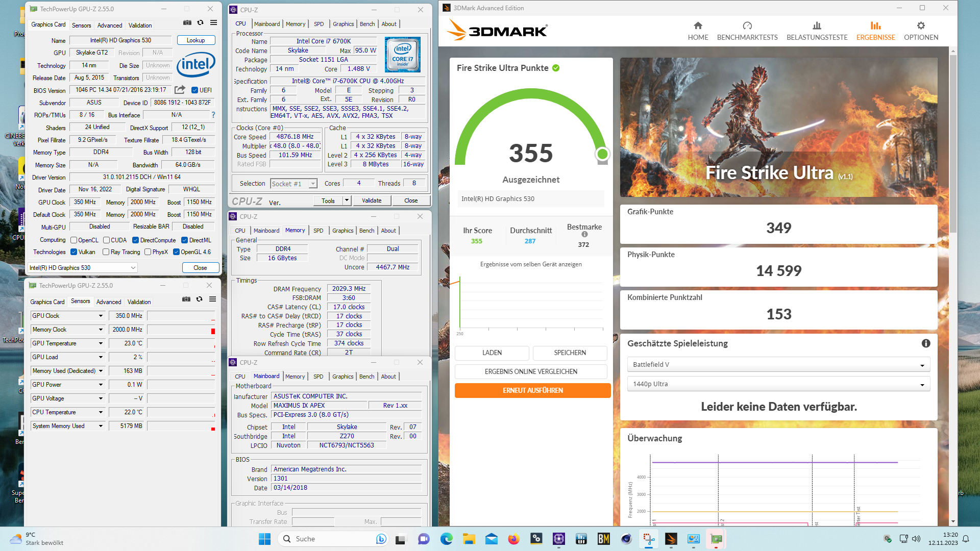980x551 pixels.
Task: Click CPU-Z Validate button
Action: [x=372, y=201]
